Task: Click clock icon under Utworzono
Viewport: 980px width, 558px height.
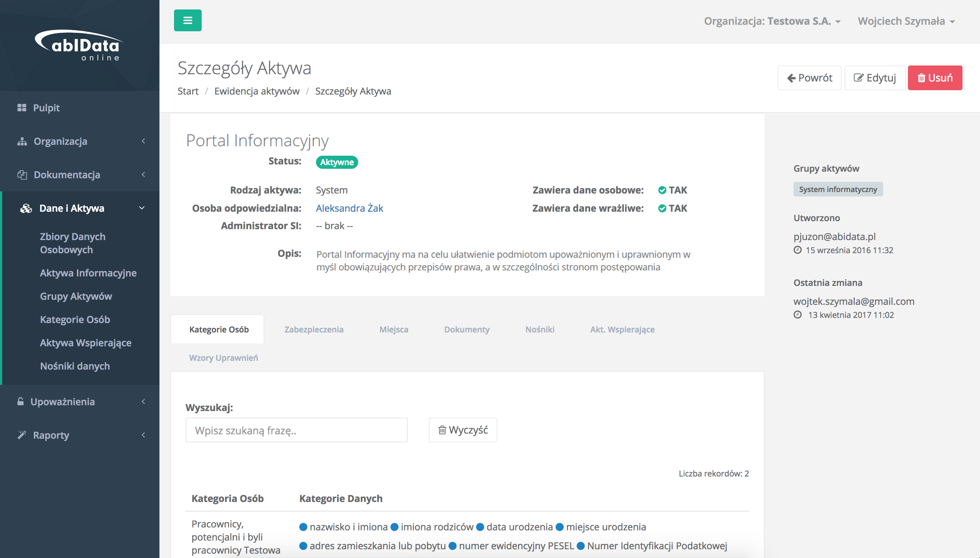Action: pos(798,250)
